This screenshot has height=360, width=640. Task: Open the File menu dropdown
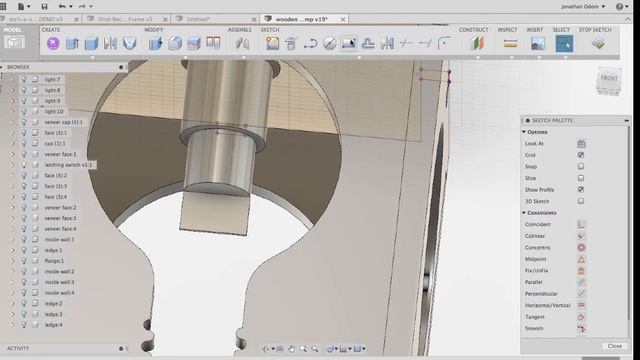[24, 6]
